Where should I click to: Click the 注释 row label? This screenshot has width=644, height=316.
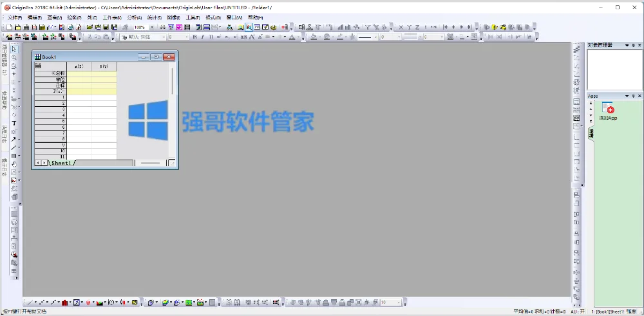(x=50, y=86)
